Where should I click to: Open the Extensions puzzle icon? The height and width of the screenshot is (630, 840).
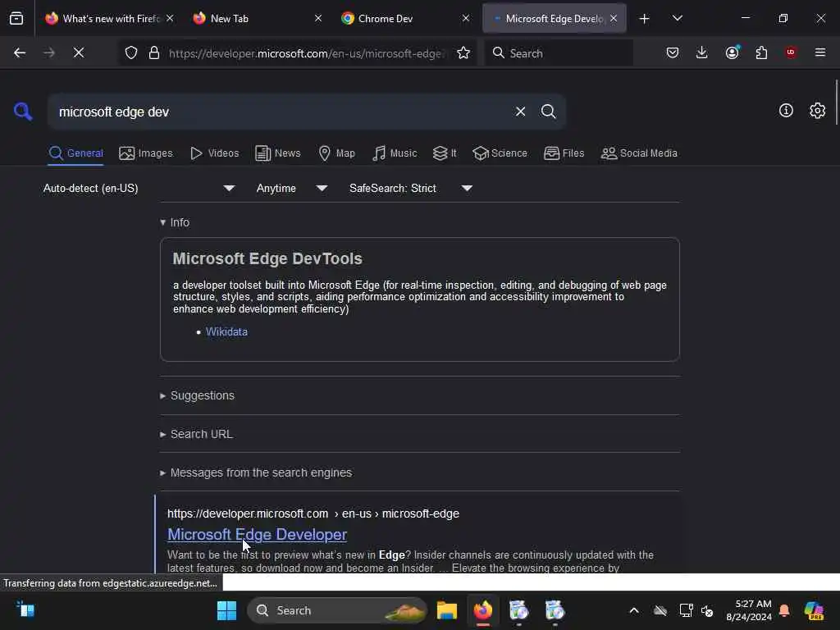coord(761,52)
